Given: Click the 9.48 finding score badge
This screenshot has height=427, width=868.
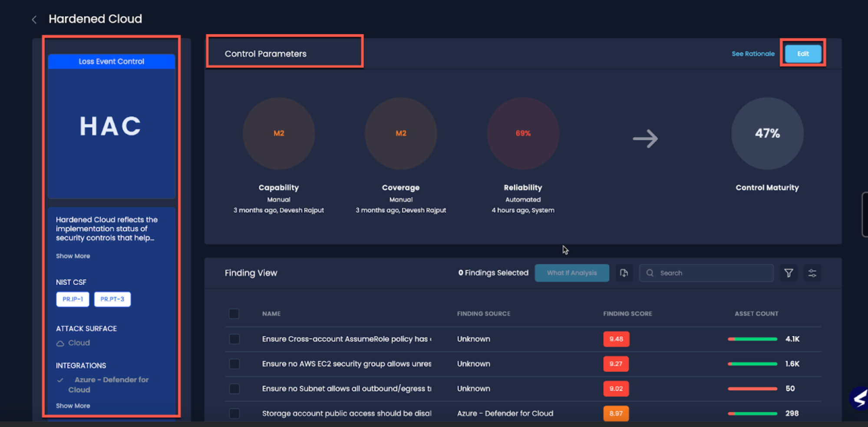Looking at the screenshot, I should point(616,339).
